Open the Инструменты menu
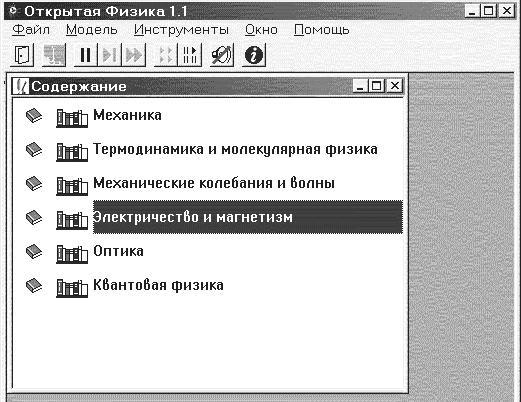Screen dimensions: 521x402 pyautogui.click(x=181, y=30)
